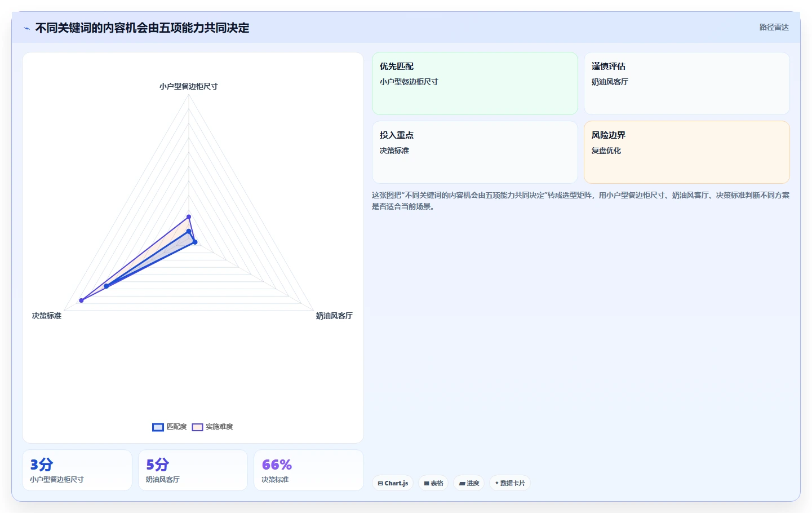Select the Chart.js tag chip
Image resolution: width=812 pixels, height=513 pixels.
point(393,483)
